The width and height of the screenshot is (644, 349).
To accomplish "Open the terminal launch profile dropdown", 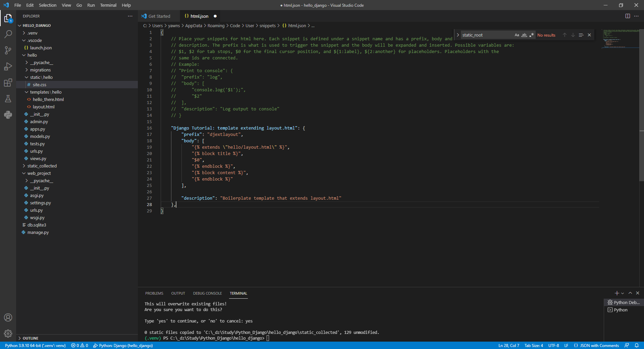I will pos(623,293).
